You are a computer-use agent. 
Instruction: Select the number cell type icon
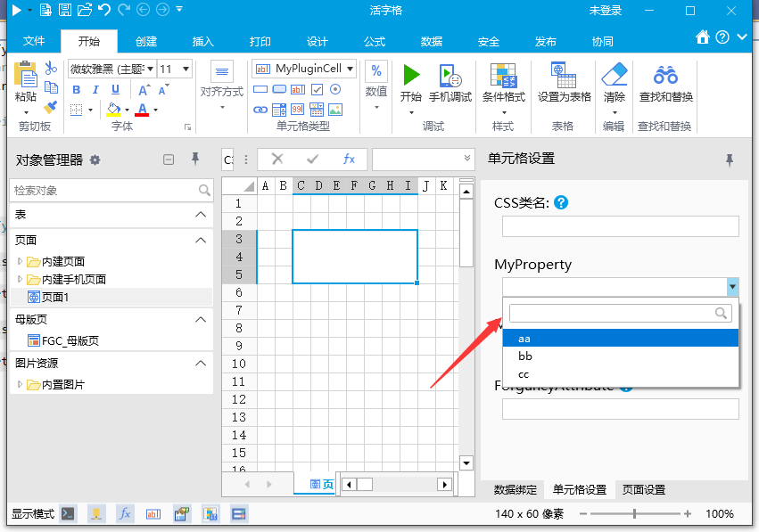[298, 110]
